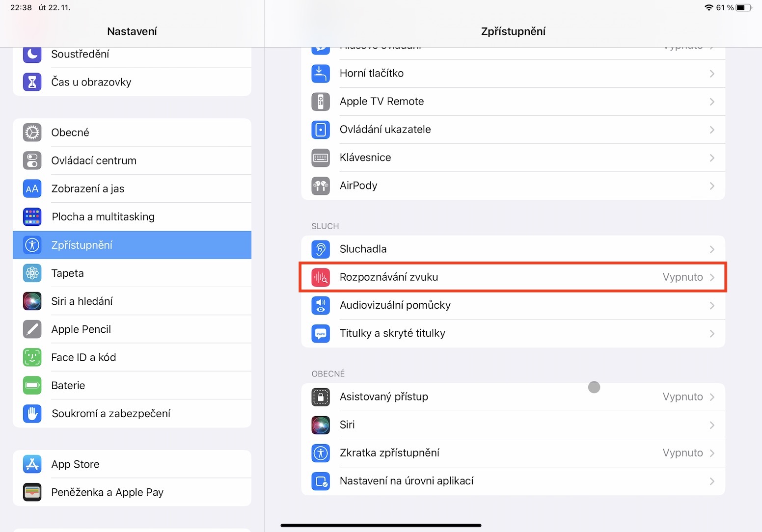Tap the Sound Recognition waveform icon
Image resolution: width=762 pixels, height=532 pixels.
click(321, 277)
